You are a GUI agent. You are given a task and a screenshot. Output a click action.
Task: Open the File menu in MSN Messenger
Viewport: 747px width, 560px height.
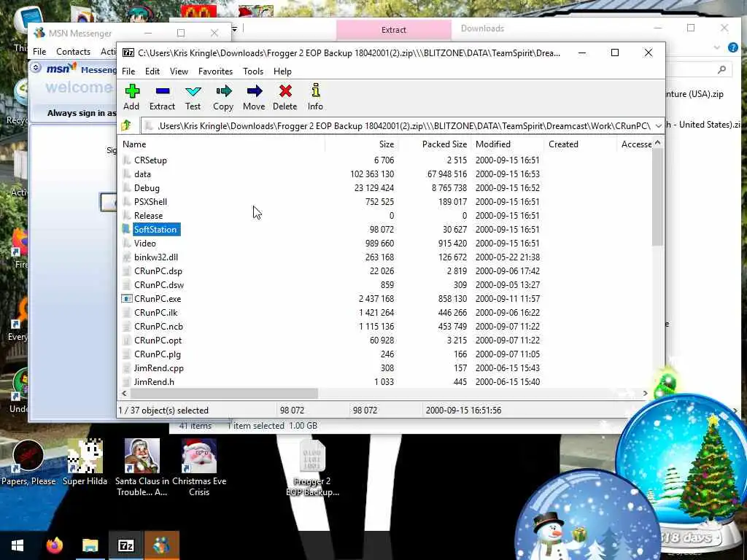click(39, 52)
